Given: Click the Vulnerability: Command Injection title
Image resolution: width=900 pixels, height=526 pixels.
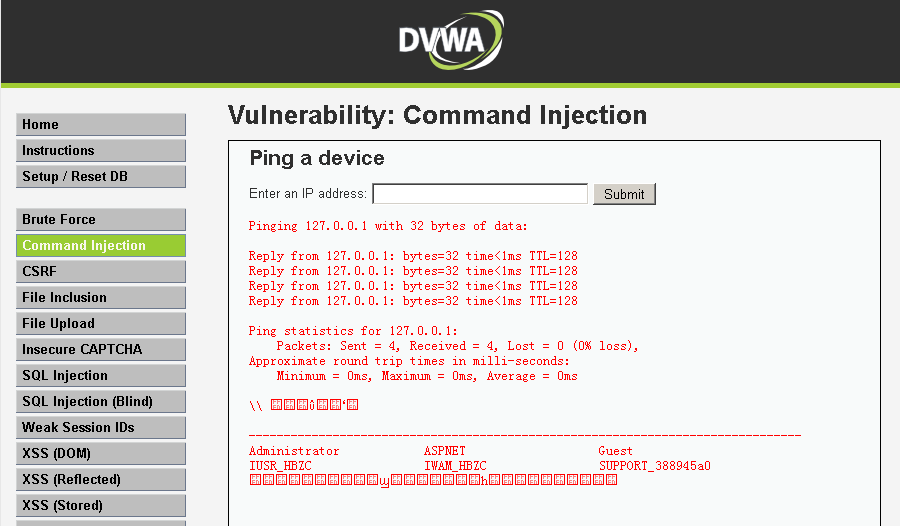Looking at the screenshot, I should tap(437, 115).
